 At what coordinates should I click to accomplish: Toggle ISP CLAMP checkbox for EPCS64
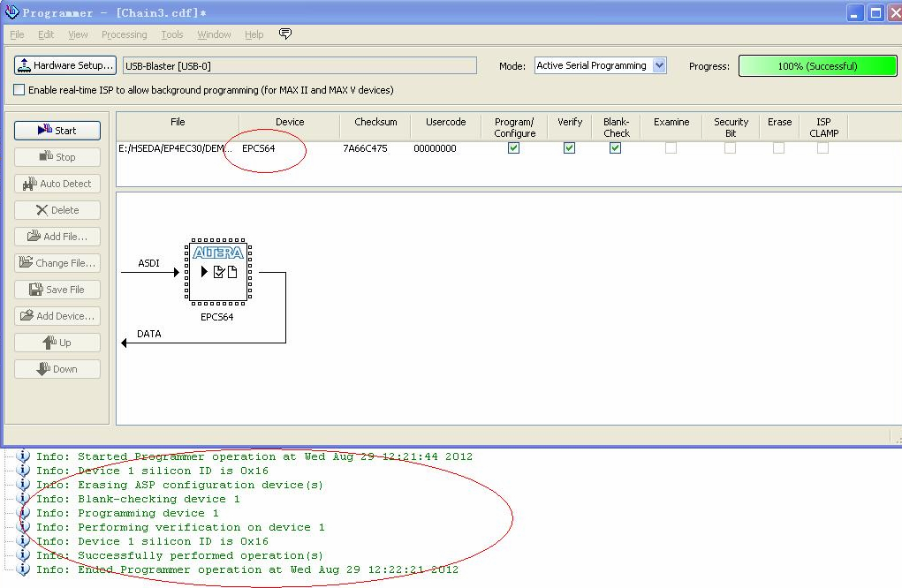(822, 147)
